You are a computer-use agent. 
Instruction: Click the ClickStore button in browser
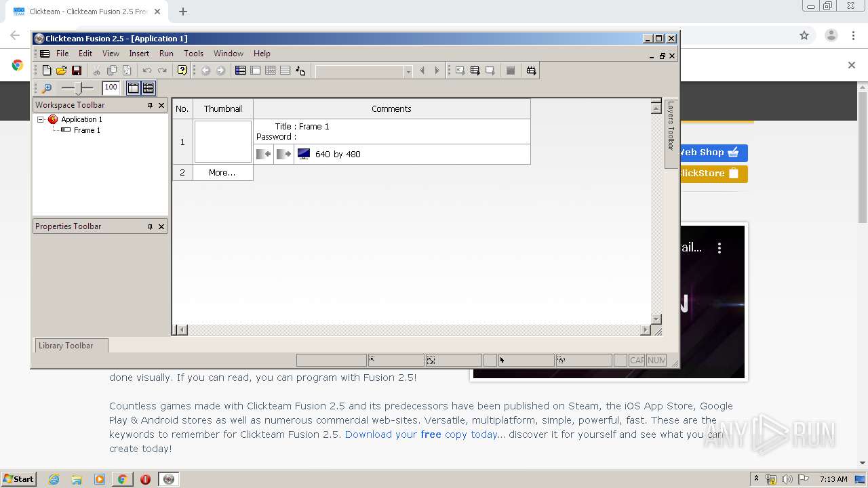713,174
